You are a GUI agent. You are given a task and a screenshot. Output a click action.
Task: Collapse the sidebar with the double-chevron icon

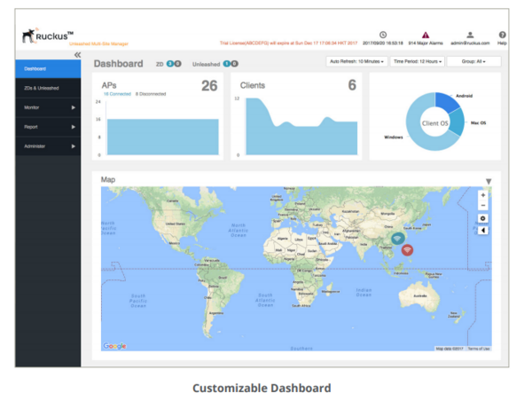(78, 55)
